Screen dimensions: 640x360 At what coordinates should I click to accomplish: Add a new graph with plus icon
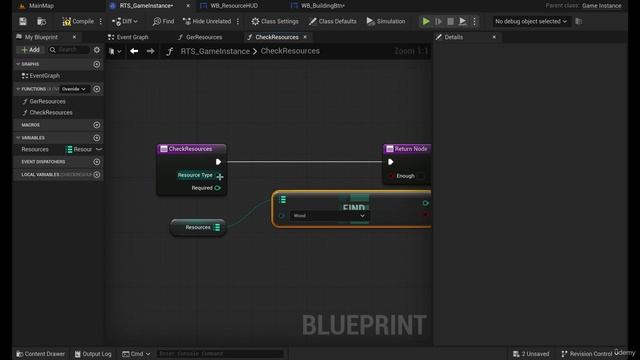97,64
